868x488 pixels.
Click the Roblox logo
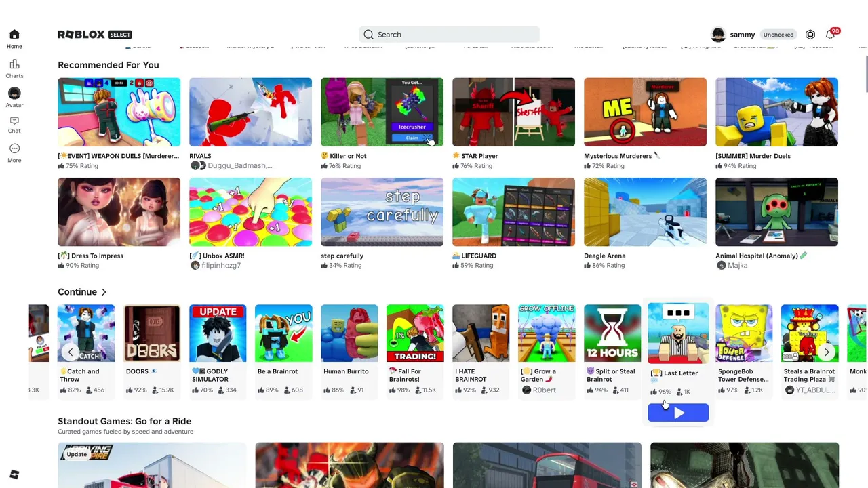[x=81, y=35]
